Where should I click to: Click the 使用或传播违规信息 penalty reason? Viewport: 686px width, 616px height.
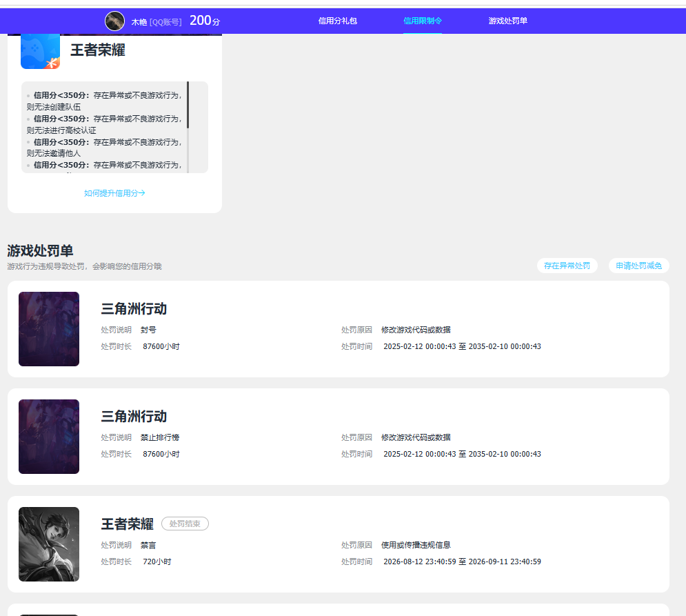(x=416, y=545)
